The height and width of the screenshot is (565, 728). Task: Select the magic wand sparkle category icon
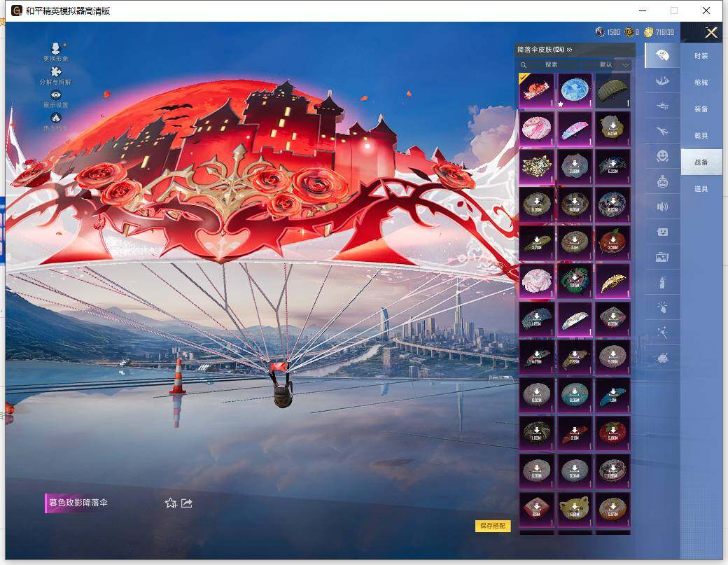coord(662,332)
